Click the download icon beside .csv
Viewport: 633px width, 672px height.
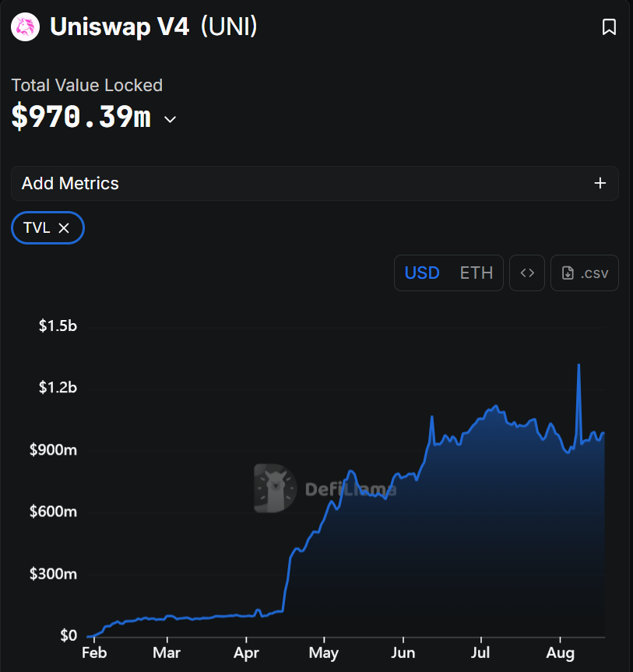568,273
